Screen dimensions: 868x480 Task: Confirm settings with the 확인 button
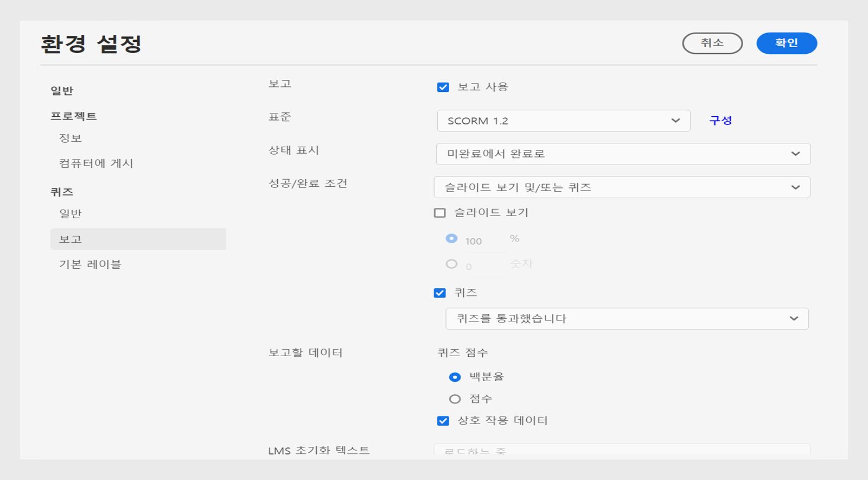coord(786,43)
